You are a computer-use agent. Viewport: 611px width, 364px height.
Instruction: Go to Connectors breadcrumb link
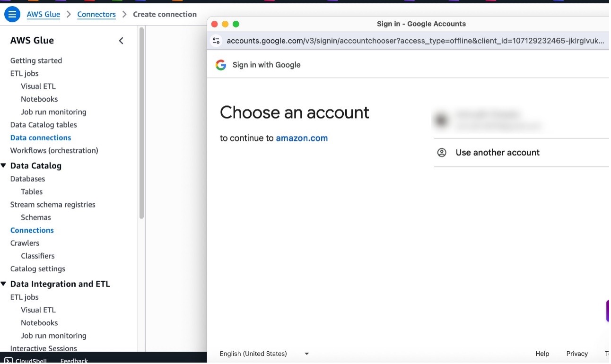point(96,14)
